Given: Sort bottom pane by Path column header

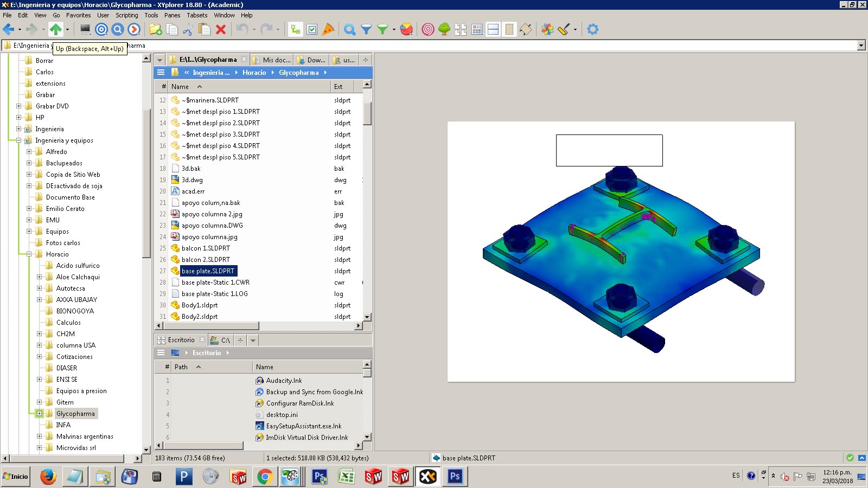Looking at the screenshot, I should [212, 367].
